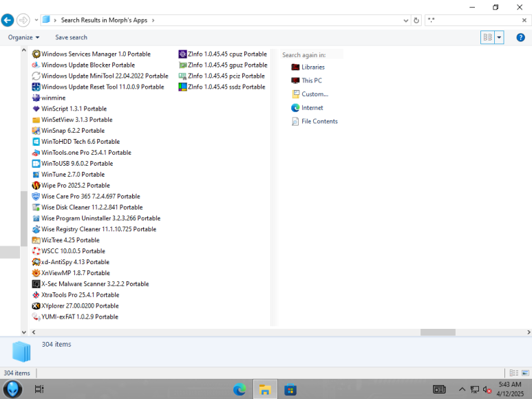Switch to details view in status bar
The height and width of the screenshot is (399, 532).
513,373
